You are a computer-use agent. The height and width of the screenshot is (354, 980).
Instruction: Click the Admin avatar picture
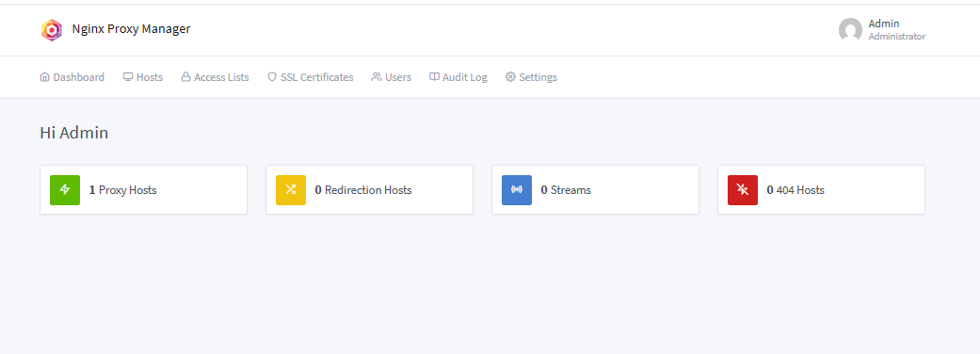pos(850,30)
